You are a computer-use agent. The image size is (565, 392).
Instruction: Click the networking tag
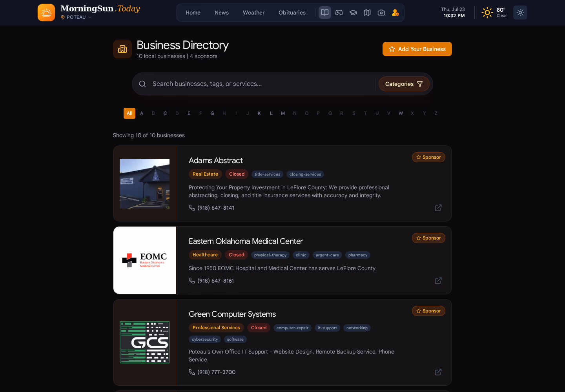tap(357, 328)
